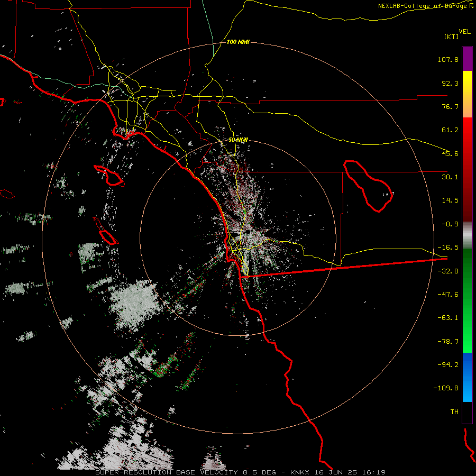Click the TH threshold label
Screen dimensions: 476x476
454,412
